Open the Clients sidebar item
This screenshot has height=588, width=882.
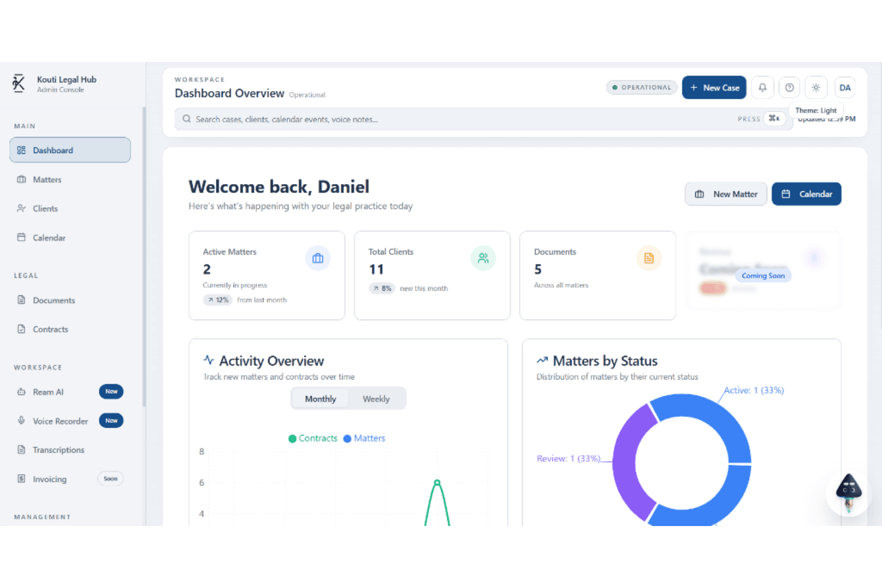[70, 209]
